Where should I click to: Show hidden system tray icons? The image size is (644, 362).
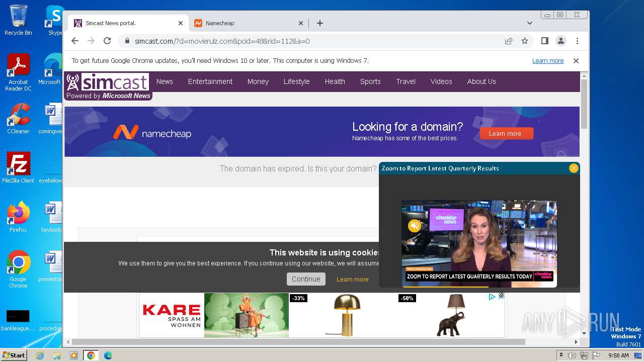tap(561, 355)
